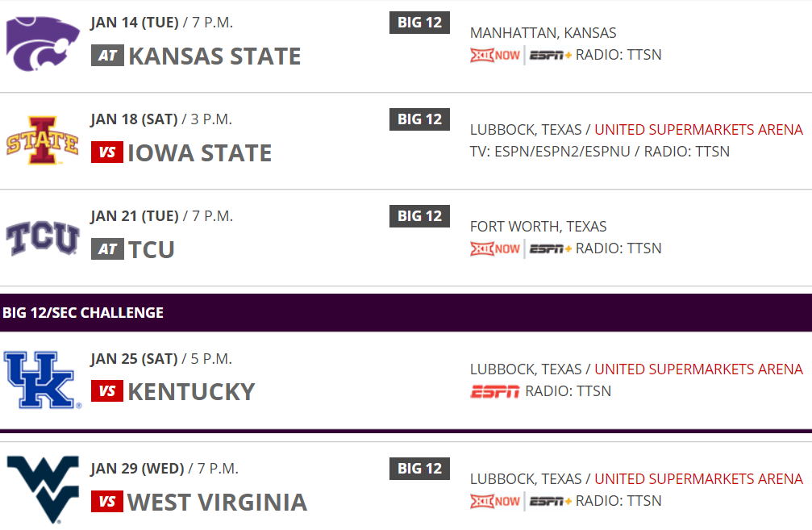Click the Big 12/SEC Challenge header bar
The image size is (812, 530).
pyautogui.click(x=406, y=313)
